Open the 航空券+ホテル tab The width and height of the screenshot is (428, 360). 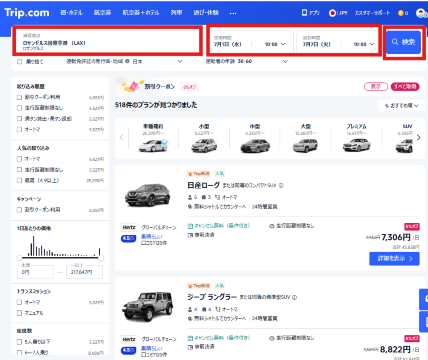141,13
